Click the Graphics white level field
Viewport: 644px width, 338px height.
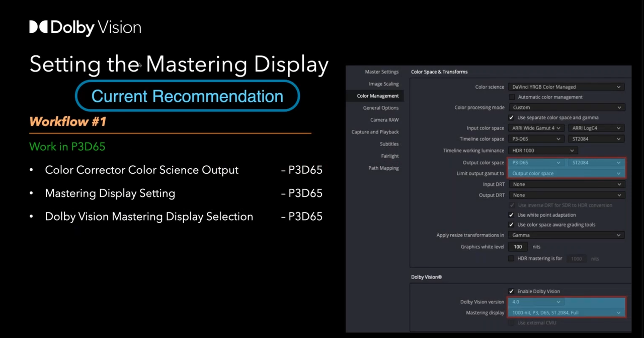pos(518,247)
